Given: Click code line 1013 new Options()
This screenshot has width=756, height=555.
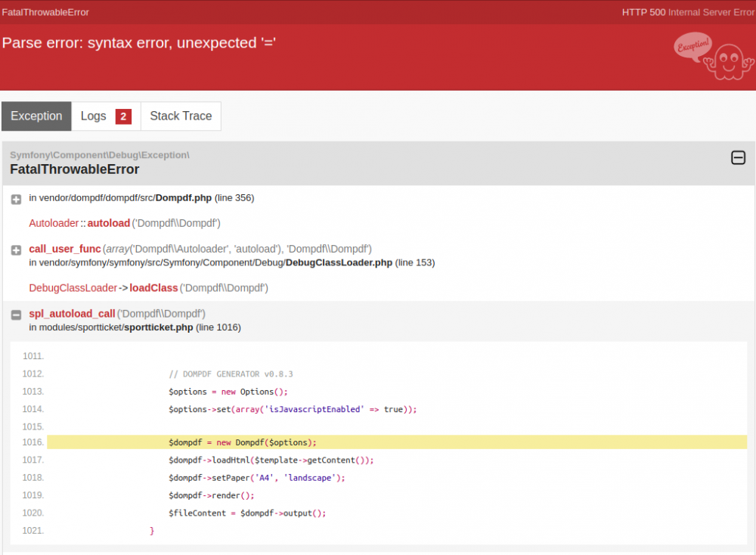Looking at the screenshot, I should pyautogui.click(x=228, y=392).
